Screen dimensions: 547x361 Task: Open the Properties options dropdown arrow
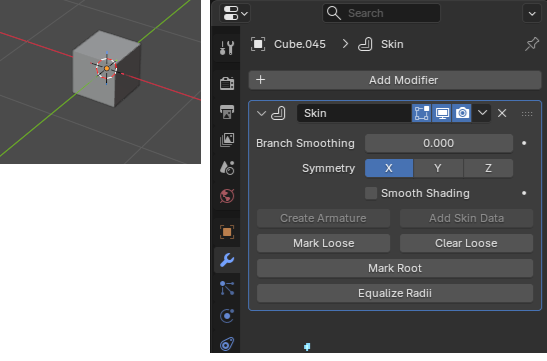coord(532,14)
